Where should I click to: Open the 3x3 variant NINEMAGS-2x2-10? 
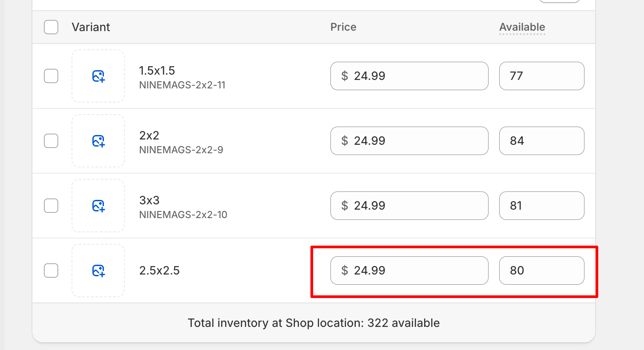183,207
